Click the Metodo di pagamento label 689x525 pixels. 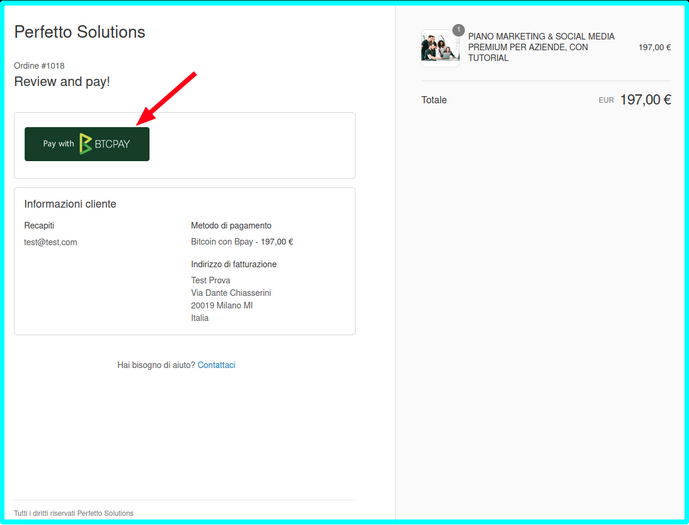[x=231, y=225]
